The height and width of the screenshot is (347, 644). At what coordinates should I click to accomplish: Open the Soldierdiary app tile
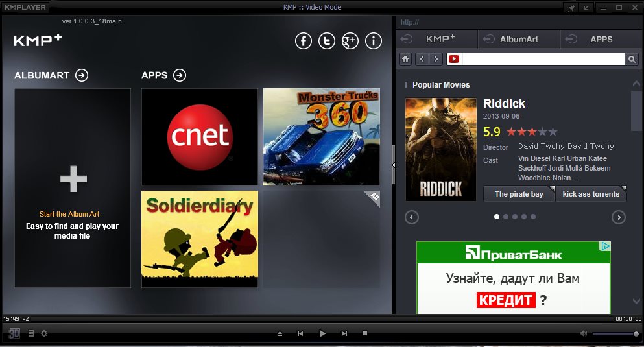(200, 239)
